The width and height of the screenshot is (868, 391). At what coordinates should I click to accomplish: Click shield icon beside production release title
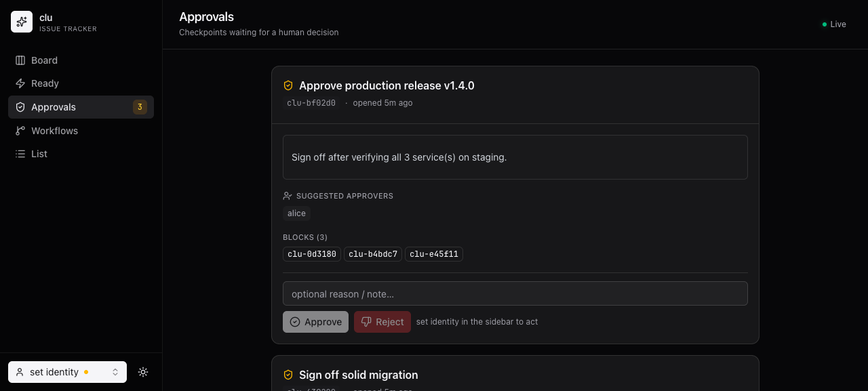288,85
